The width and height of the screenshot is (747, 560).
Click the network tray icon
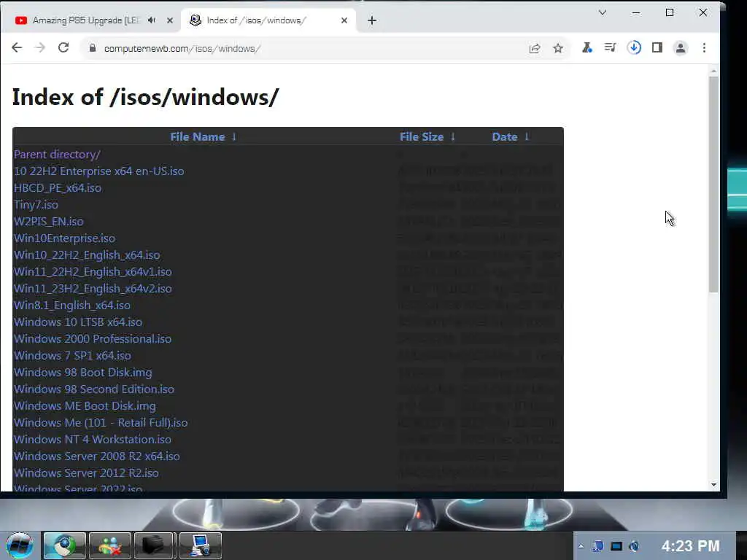click(x=616, y=546)
